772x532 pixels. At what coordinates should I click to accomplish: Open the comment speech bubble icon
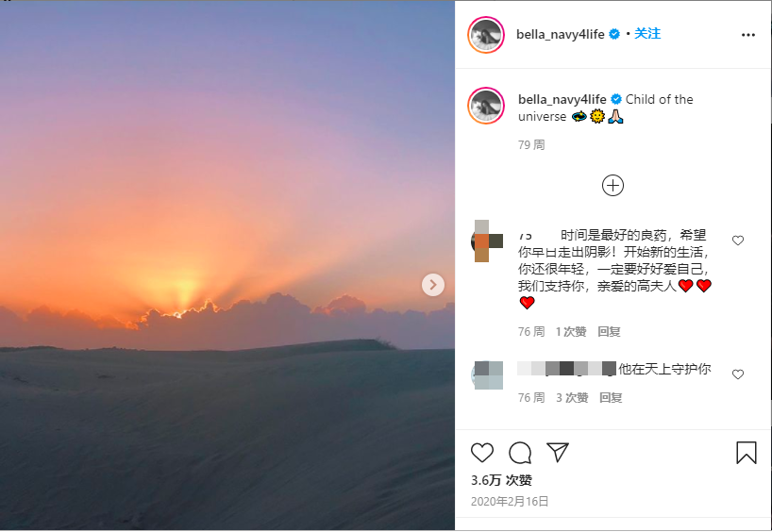coord(520,453)
